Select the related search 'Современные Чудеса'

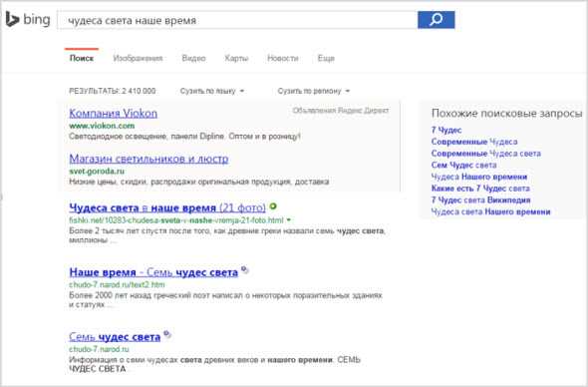pos(474,142)
